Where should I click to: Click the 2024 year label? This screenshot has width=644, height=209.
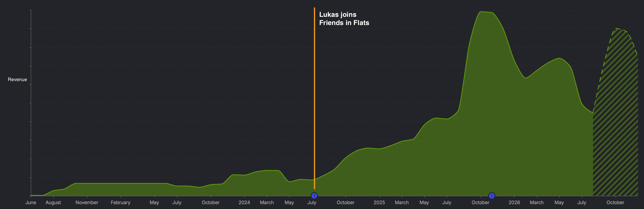(x=244, y=202)
